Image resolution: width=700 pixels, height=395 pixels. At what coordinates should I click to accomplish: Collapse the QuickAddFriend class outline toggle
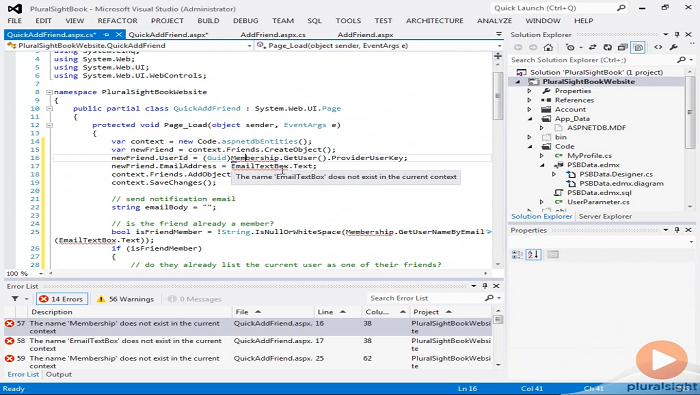50,108
